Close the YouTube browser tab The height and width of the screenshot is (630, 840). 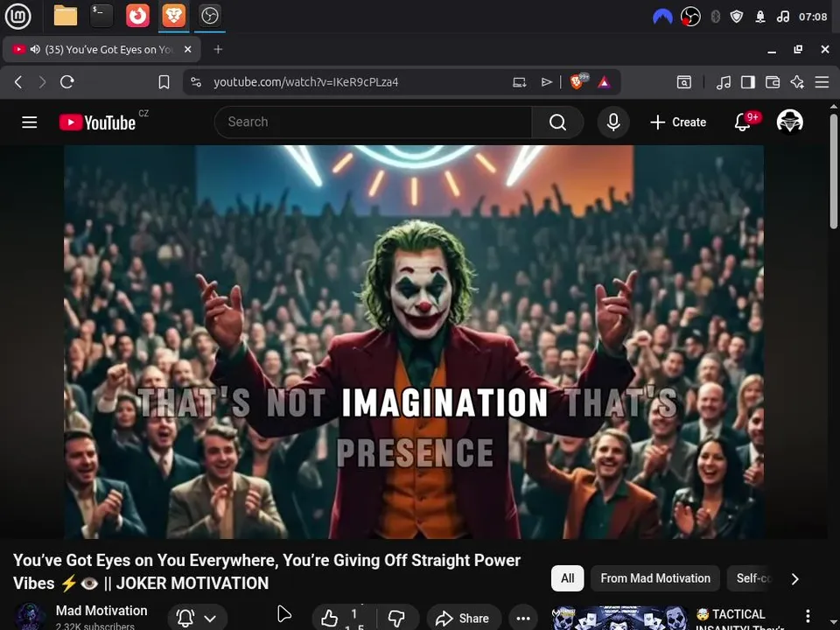187,49
